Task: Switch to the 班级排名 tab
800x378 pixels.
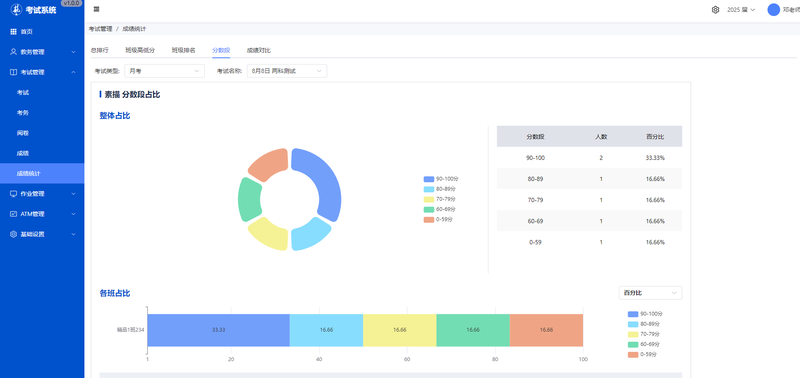Action: [183, 50]
